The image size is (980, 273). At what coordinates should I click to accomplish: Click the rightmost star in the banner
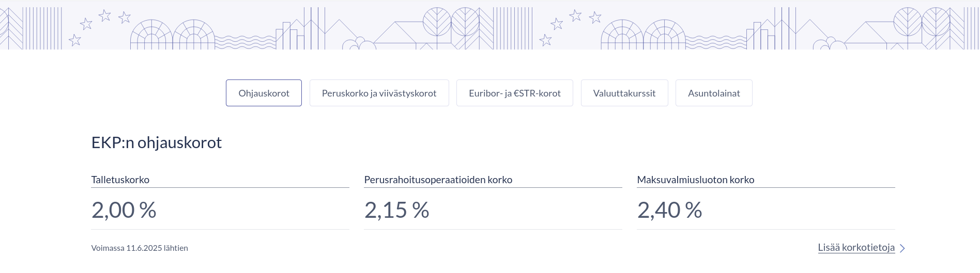tap(595, 18)
